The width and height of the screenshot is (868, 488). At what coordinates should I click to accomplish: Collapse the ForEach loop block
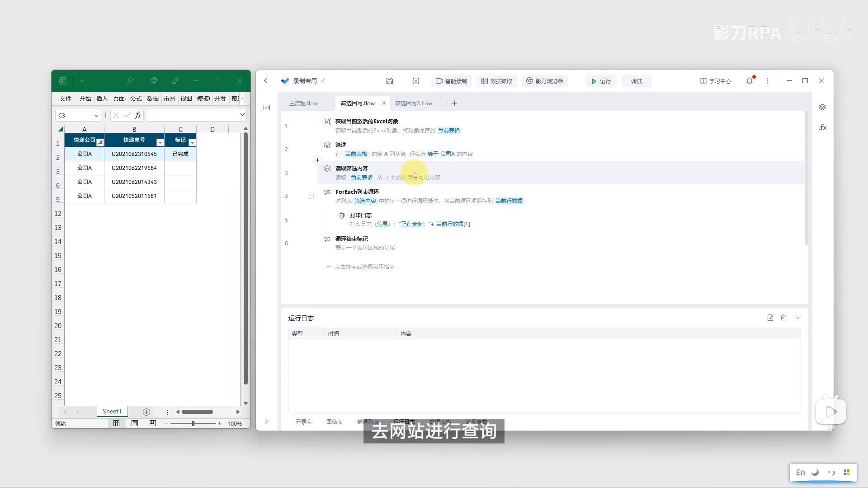coord(311,196)
